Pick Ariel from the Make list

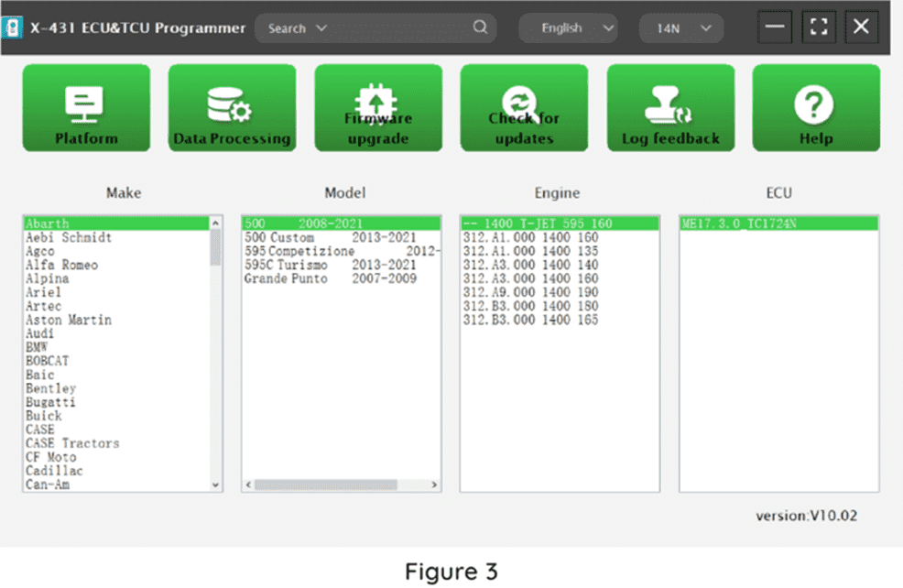coord(116,292)
